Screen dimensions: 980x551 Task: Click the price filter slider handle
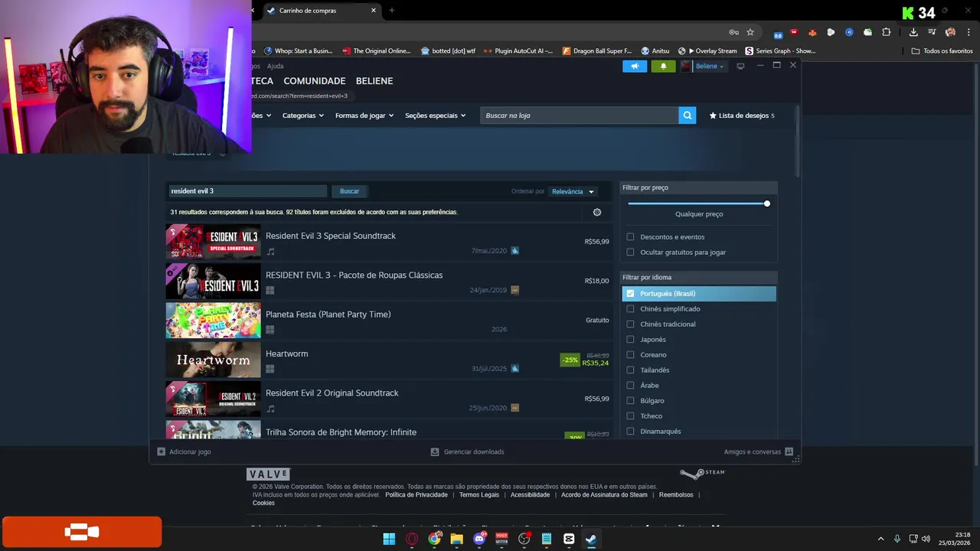pyautogui.click(x=766, y=204)
